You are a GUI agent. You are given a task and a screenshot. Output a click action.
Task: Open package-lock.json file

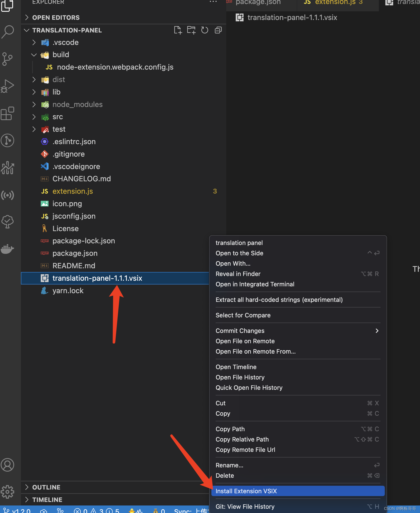coord(115,241)
